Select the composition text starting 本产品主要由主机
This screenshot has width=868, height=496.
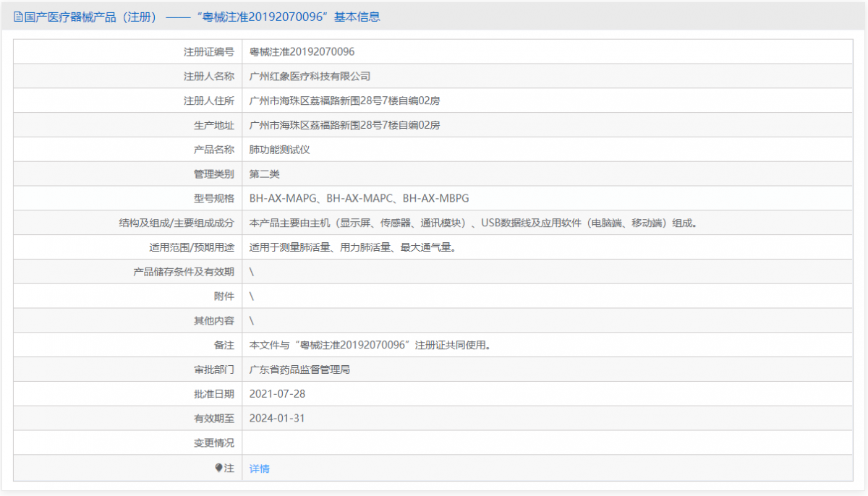pos(474,223)
